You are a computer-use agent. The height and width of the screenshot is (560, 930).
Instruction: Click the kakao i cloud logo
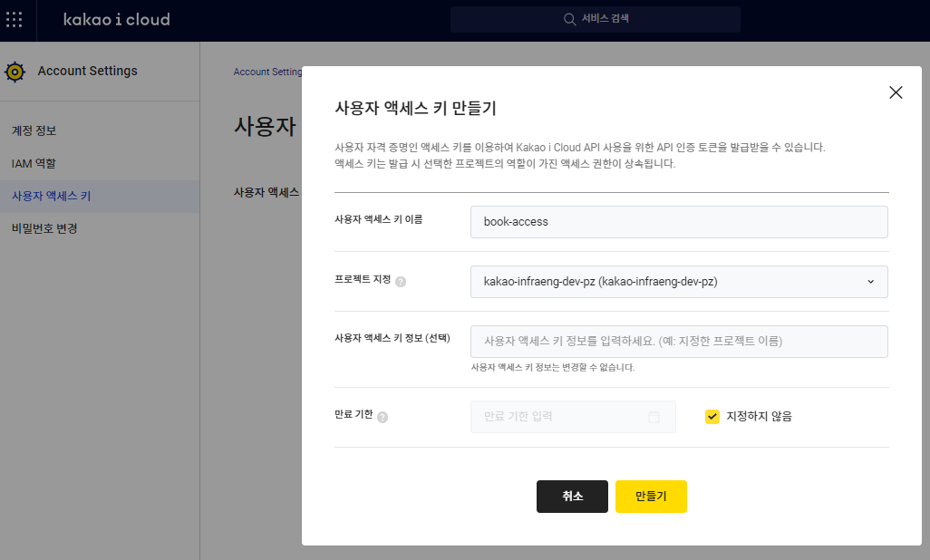(116, 20)
